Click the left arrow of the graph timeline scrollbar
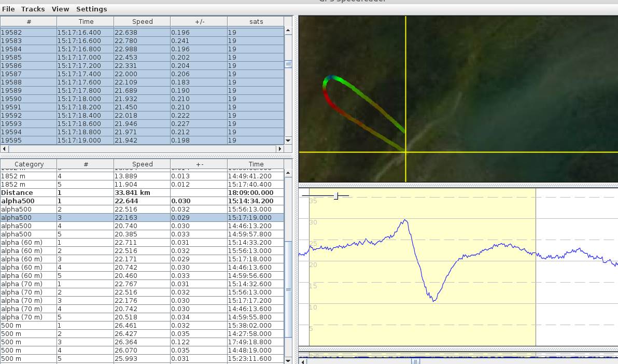Screen dimensions: 618x364 click(303, 361)
